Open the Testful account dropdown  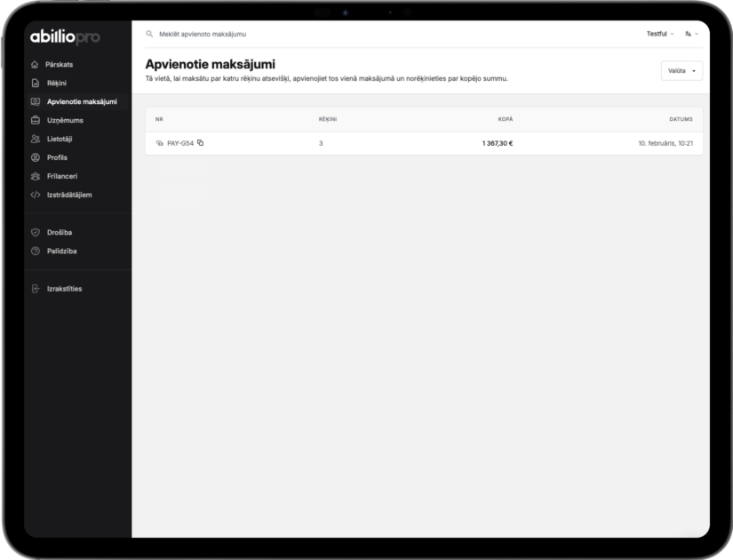pyautogui.click(x=660, y=34)
